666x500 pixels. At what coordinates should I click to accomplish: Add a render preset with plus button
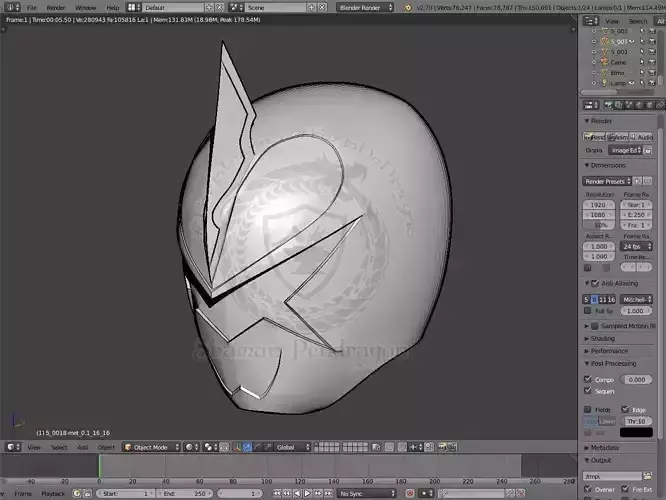coord(637,181)
